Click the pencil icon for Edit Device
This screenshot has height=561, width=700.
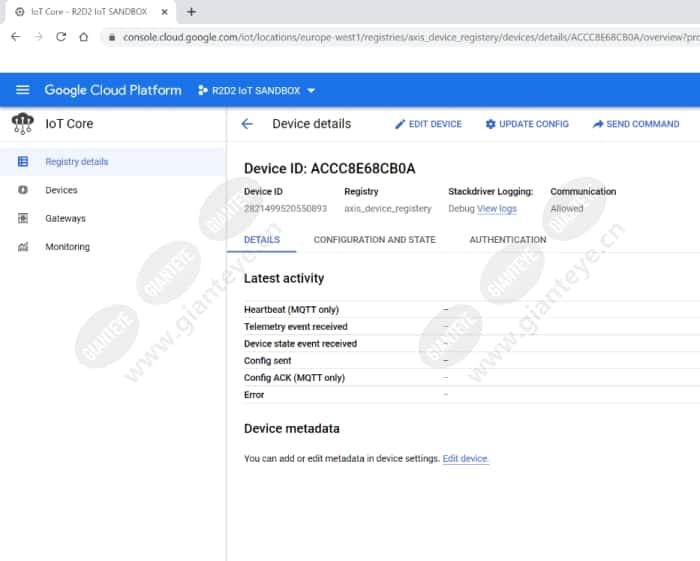point(400,124)
